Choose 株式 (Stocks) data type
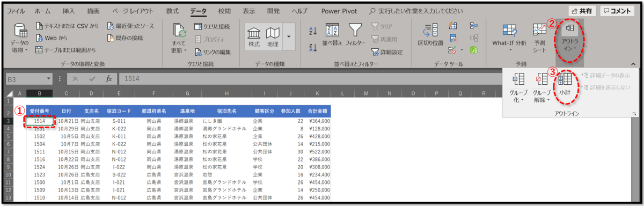Viewport: 644px width, 206px height. (x=254, y=36)
